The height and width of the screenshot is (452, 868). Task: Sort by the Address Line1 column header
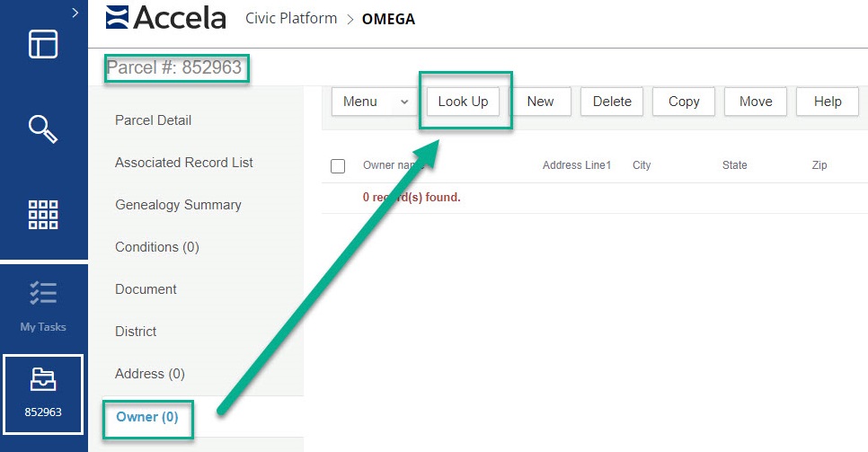tap(577, 165)
